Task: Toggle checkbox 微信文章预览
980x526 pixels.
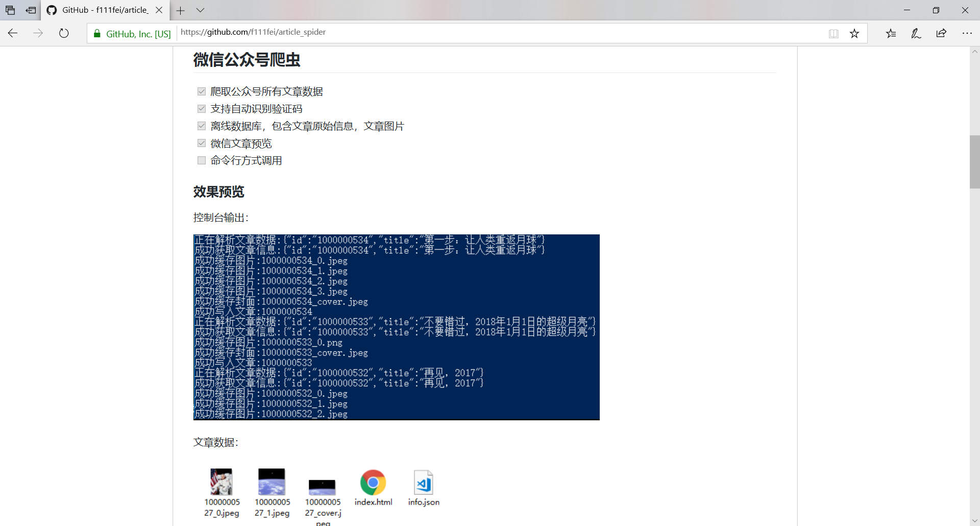Action: [x=202, y=143]
